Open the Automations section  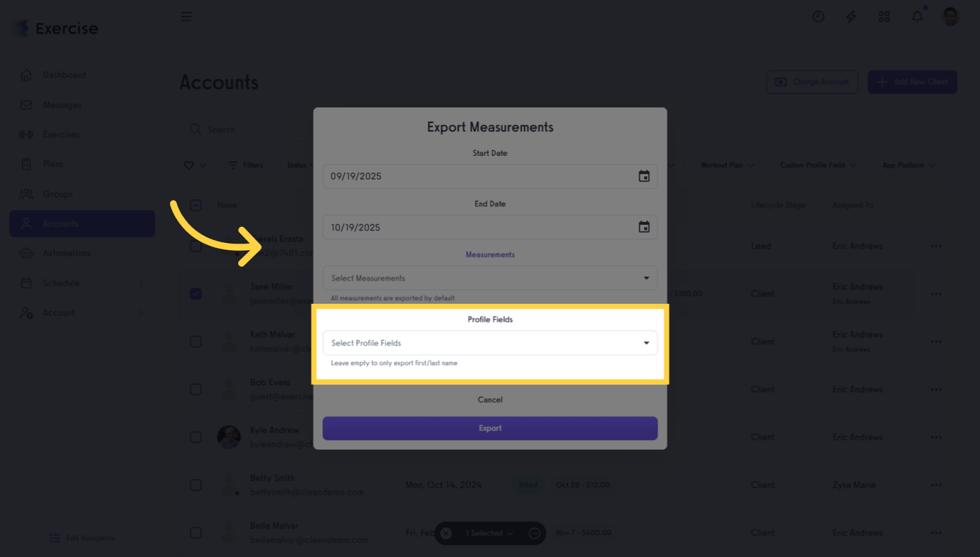(67, 253)
